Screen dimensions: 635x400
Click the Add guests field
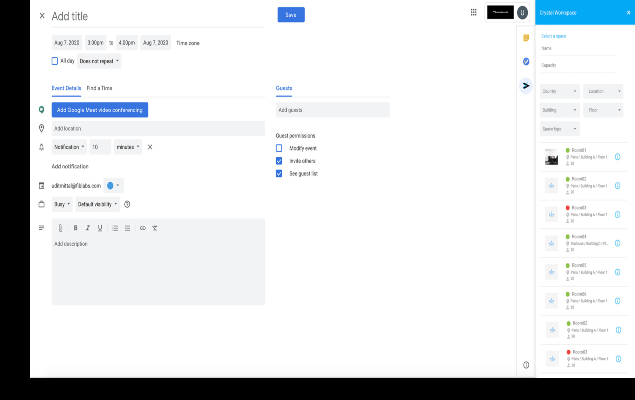pos(332,110)
